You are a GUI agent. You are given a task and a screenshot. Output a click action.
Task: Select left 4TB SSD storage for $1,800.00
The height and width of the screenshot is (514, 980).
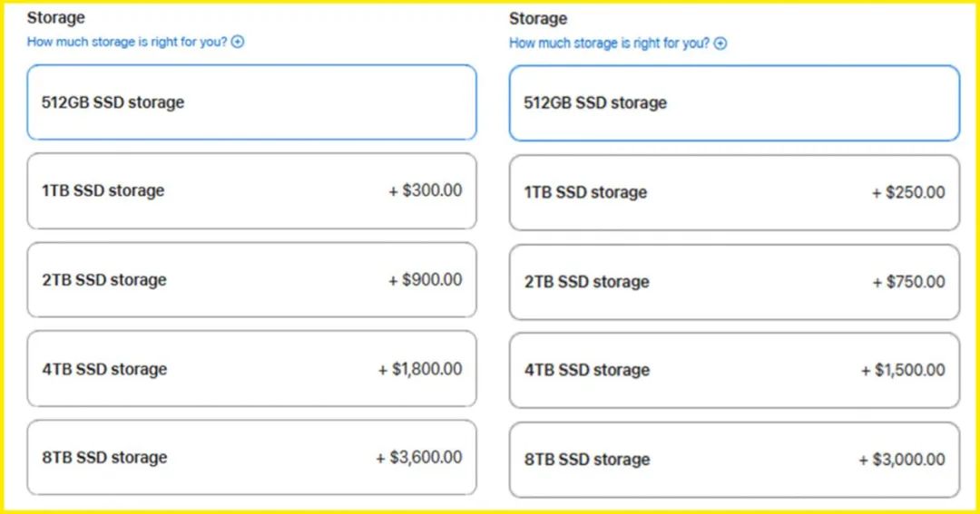tap(252, 369)
